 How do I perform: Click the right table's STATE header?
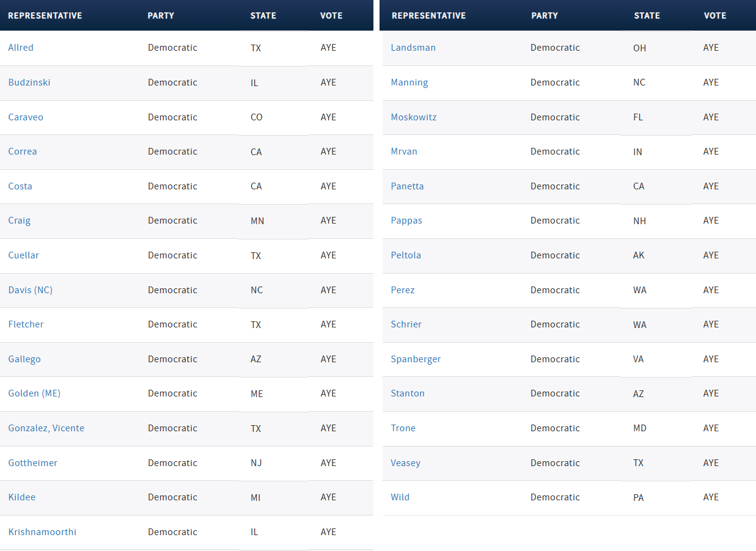click(647, 15)
